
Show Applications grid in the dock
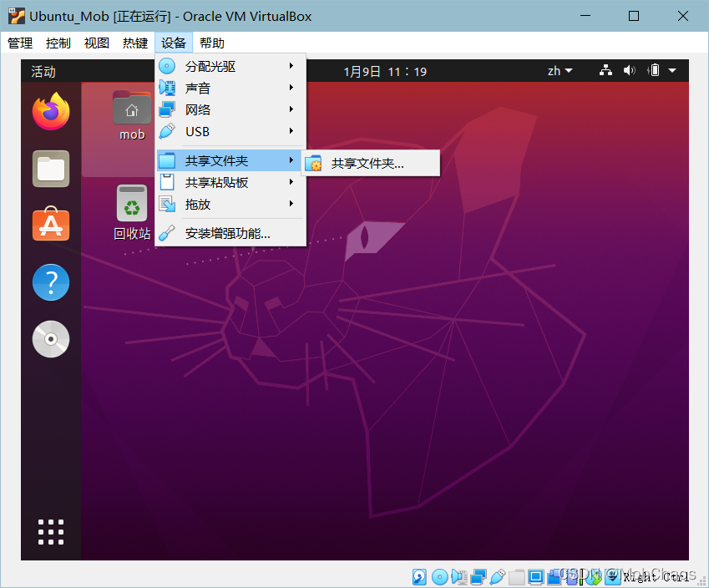tap(51, 532)
